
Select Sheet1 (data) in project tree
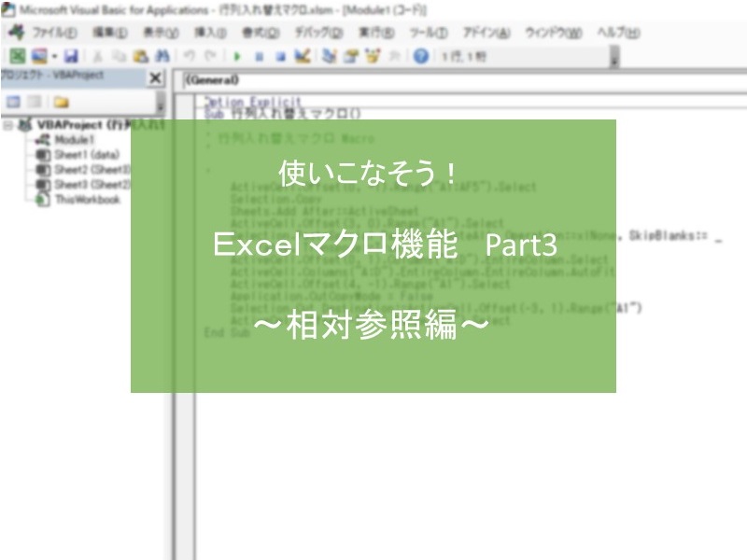[86, 154]
